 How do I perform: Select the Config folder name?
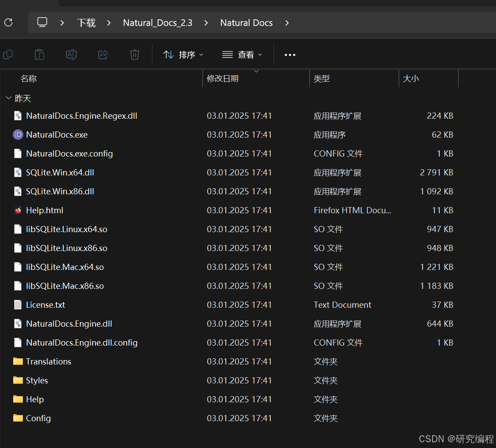click(x=38, y=418)
